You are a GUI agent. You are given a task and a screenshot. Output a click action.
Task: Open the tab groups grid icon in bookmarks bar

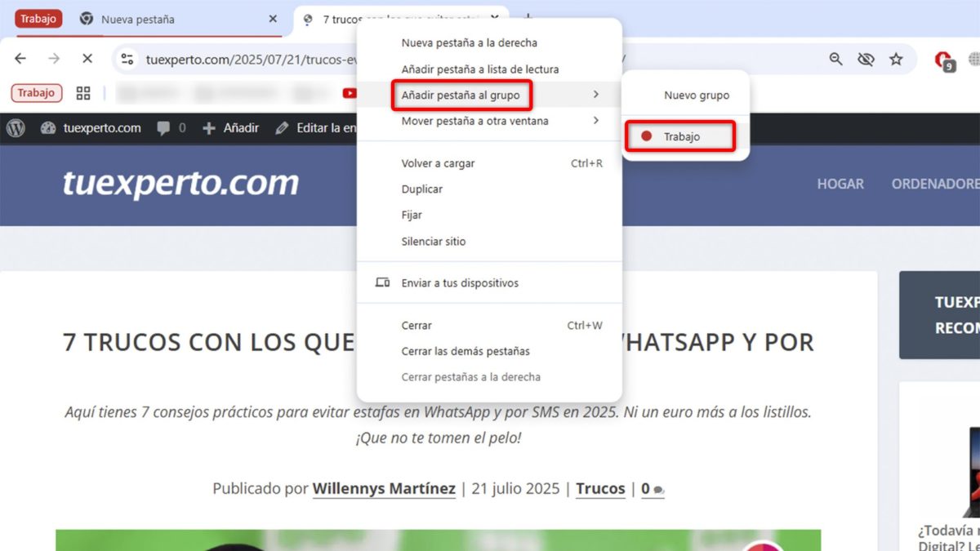click(83, 93)
